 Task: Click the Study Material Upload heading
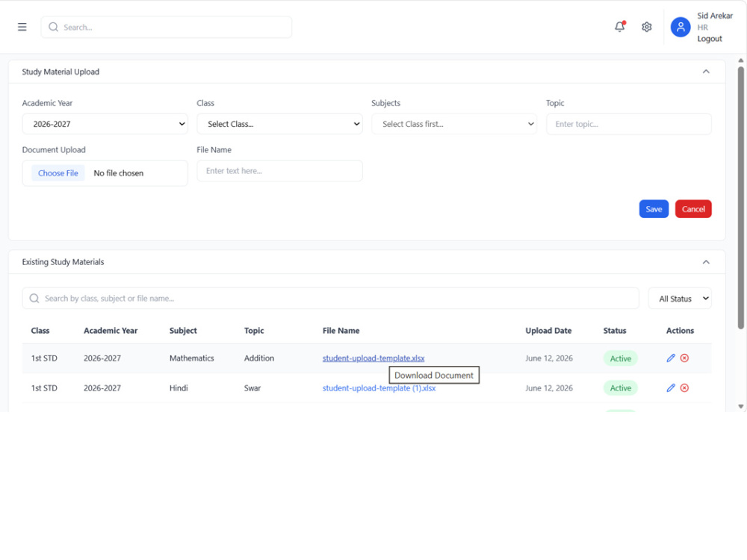tap(61, 72)
